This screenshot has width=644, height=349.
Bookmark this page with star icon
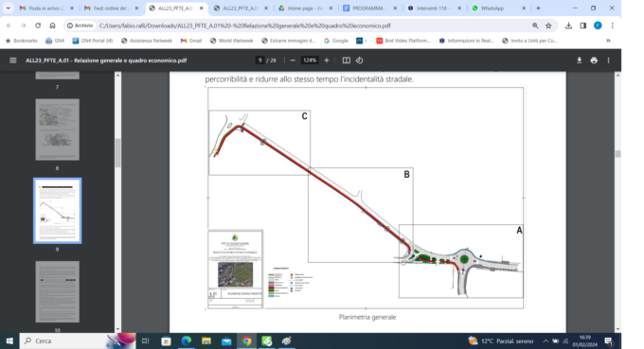coord(548,26)
